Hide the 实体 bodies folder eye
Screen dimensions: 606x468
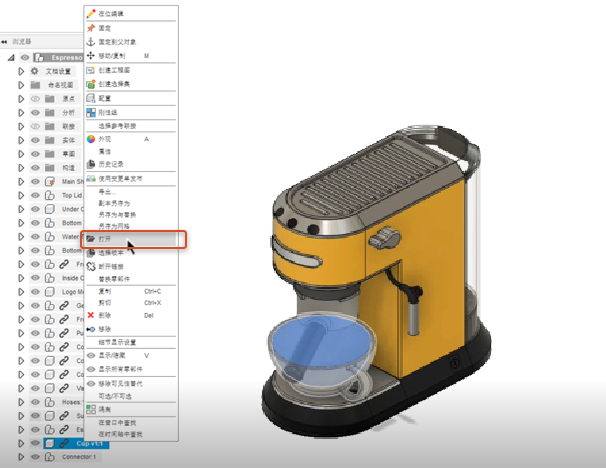(x=35, y=140)
